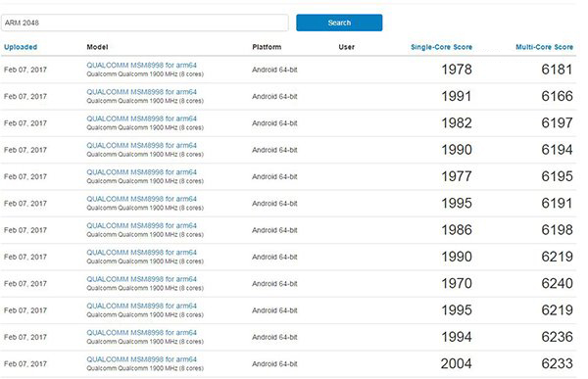Click the Model column header
The width and height of the screenshot is (588, 379).
(x=97, y=47)
